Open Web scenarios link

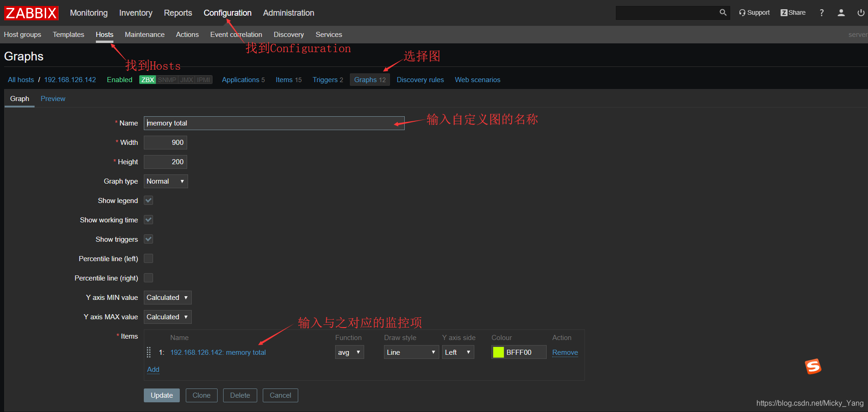(478, 80)
